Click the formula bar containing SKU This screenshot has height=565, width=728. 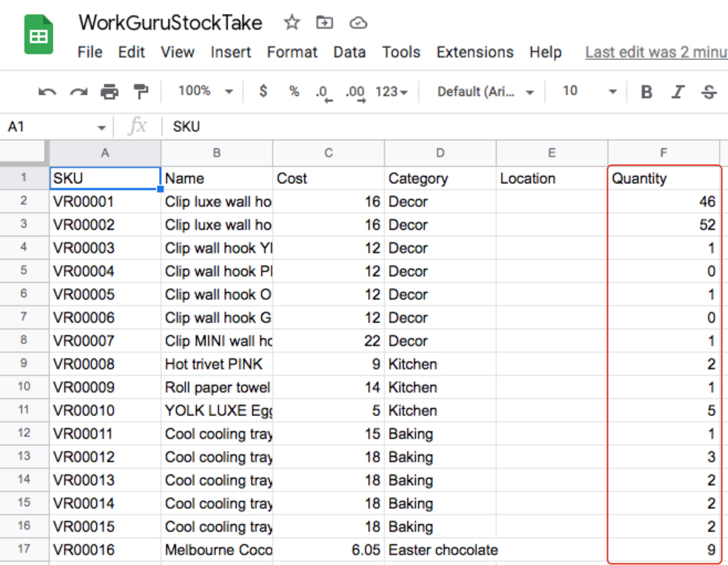click(x=446, y=126)
